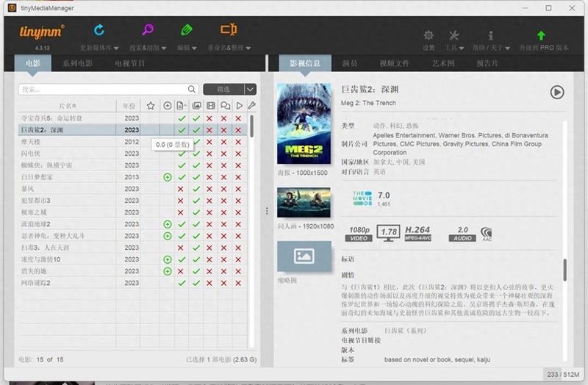Sort by rating star column icon
This screenshot has height=385, width=588.
151,106
